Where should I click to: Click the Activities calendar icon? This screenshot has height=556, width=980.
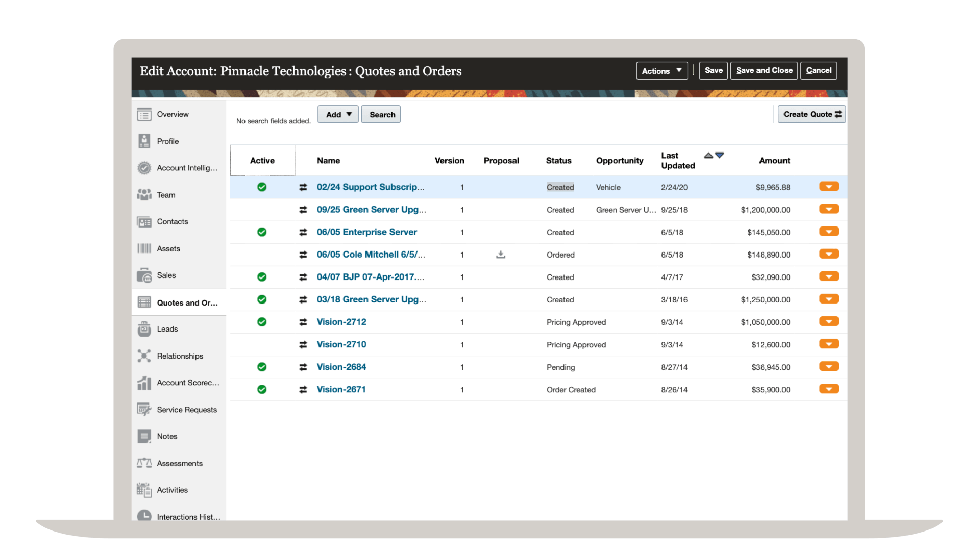144,490
